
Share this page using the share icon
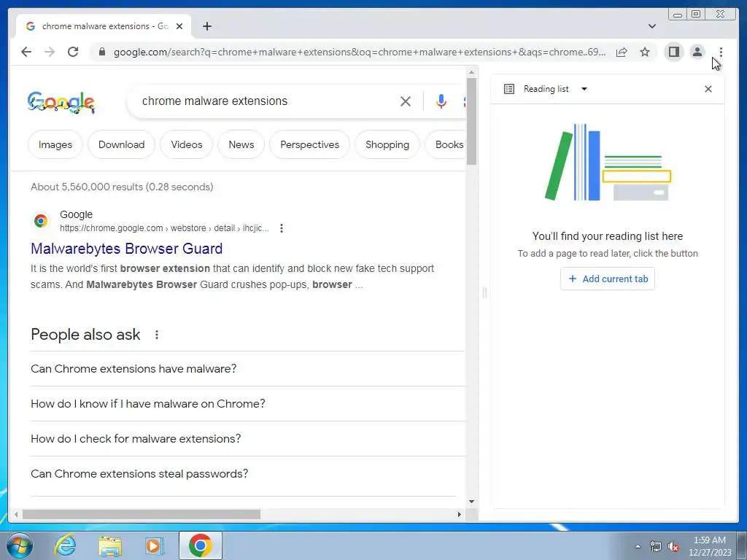click(622, 52)
